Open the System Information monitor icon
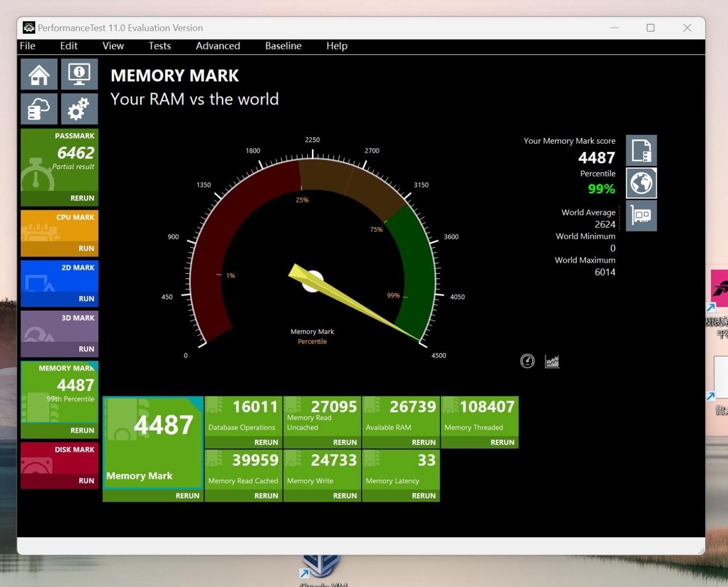The image size is (728, 587). pyautogui.click(x=79, y=74)
